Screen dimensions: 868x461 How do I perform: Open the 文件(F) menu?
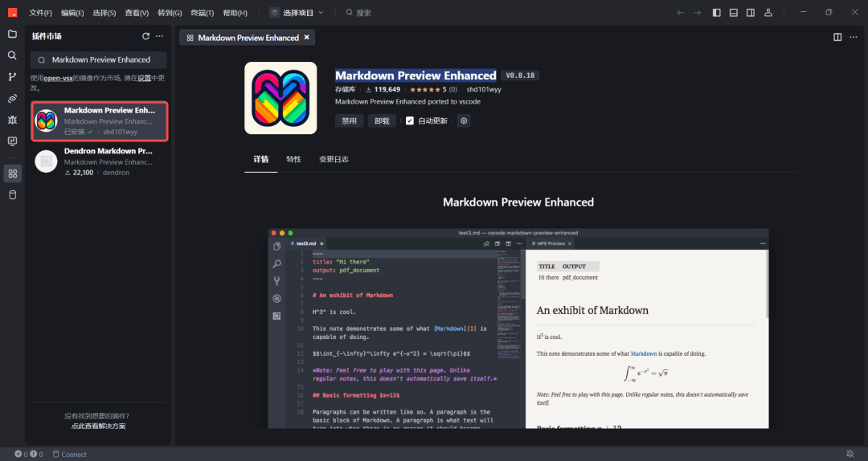(x=40, y=13)
